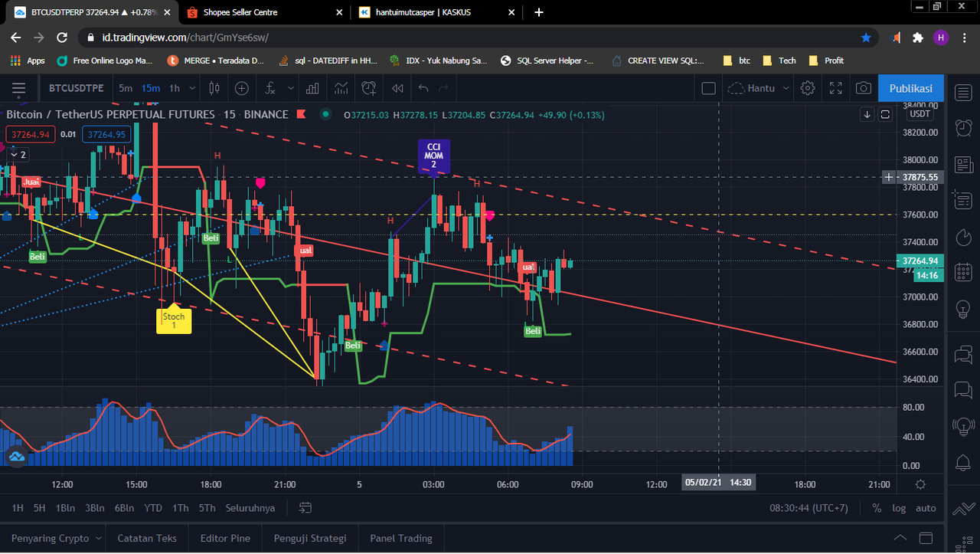Screen dimensions: 980x554
Task: Open the calendar icon in right sidebar
Action: [963, 273]
